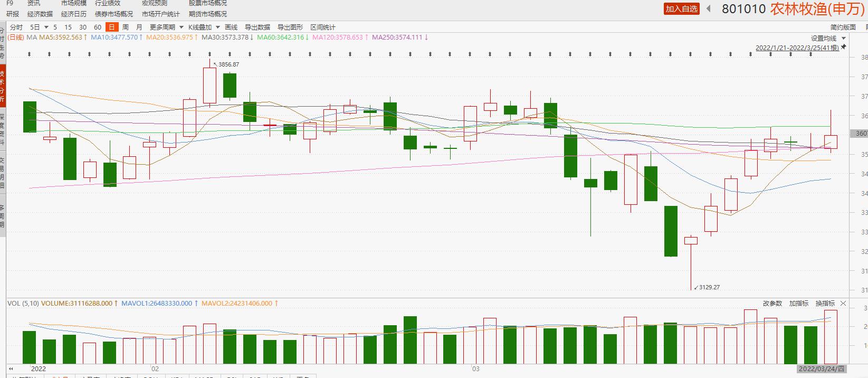The width and height of the screenshot is (868, 378).
Task: Click the left arrow before index code 801010
Action: [709, 8]
